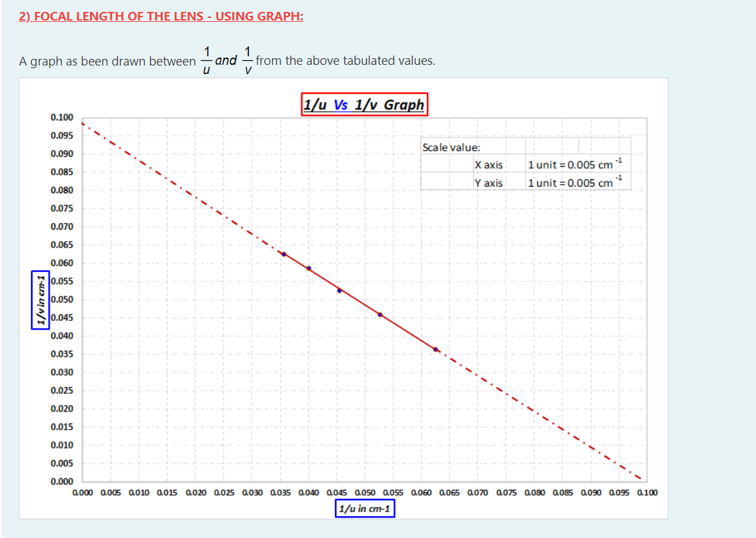Screen dimensions: 756x538
Task: Select the data point near 0.046
Action: pos(379,315)
